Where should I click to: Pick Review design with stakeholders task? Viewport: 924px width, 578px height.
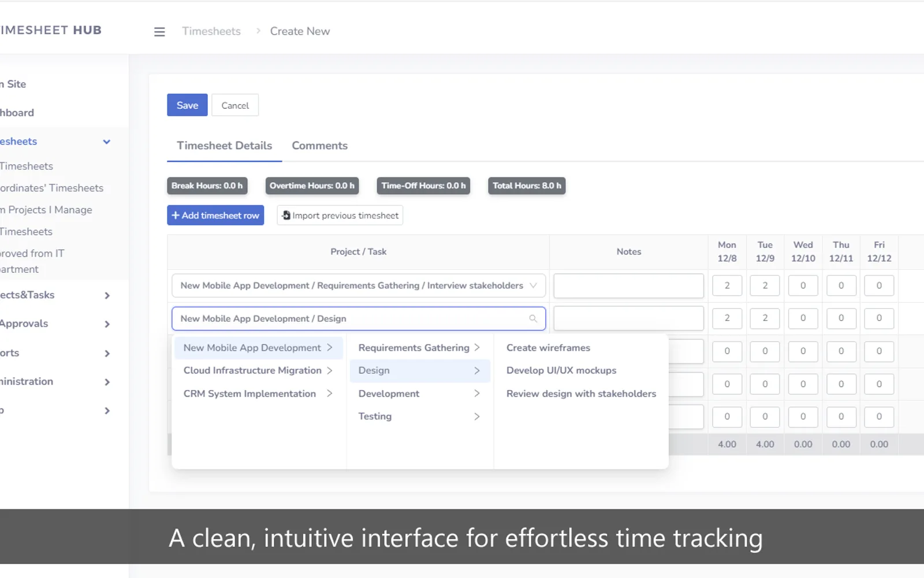coord(581,394)
